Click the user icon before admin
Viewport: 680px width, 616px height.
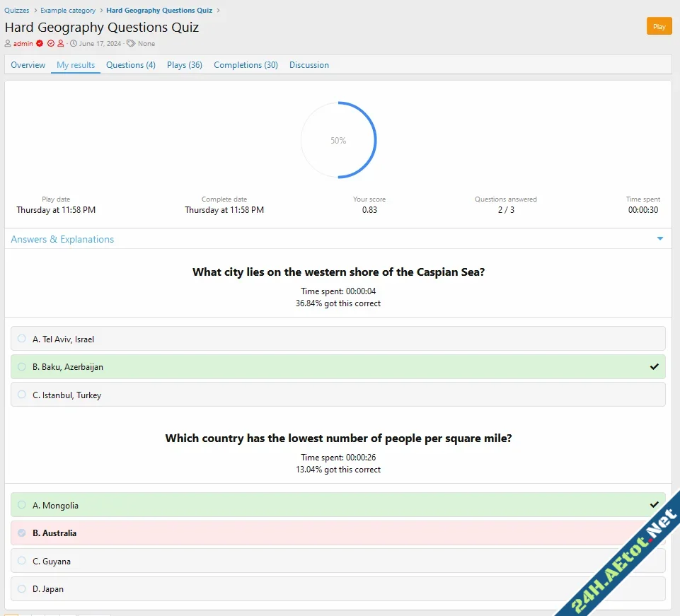(x=8, y=44)
